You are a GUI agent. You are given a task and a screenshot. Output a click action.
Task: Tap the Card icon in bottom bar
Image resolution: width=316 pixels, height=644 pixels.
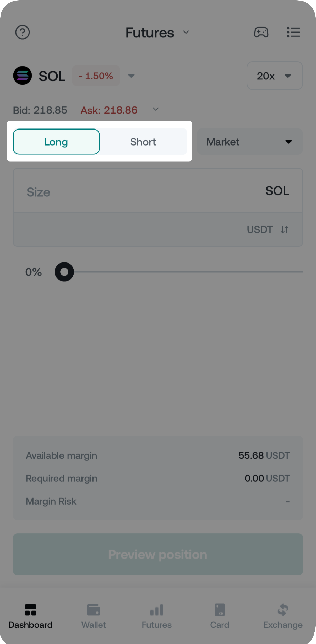pyautogui.click(x=220, y=610)
